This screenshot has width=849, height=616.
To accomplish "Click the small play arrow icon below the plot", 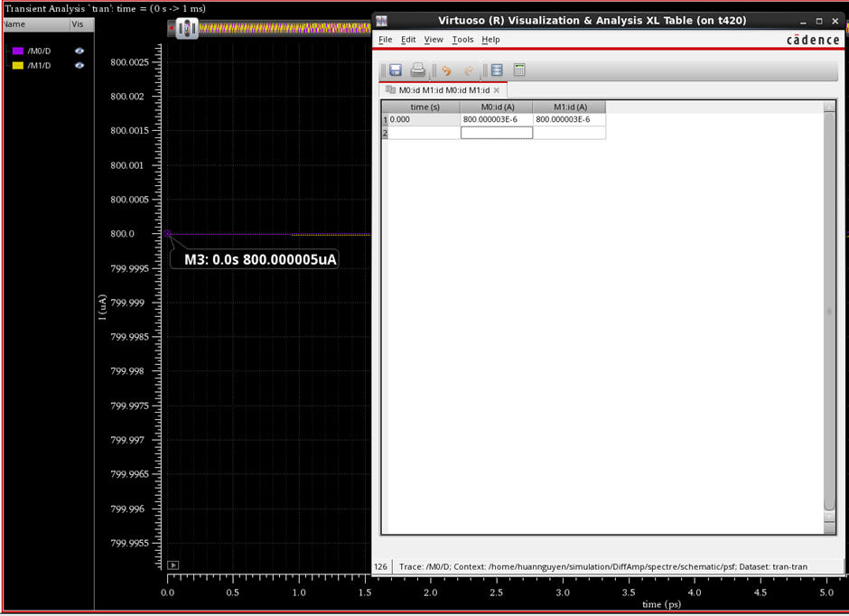I will pos(173,565).
